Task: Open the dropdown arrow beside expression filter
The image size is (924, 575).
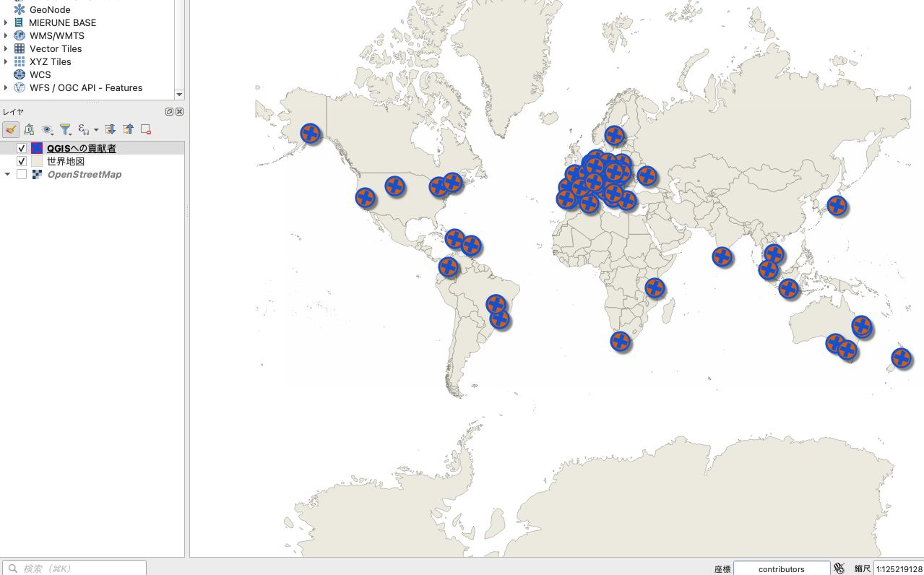Action: [96, 130]
